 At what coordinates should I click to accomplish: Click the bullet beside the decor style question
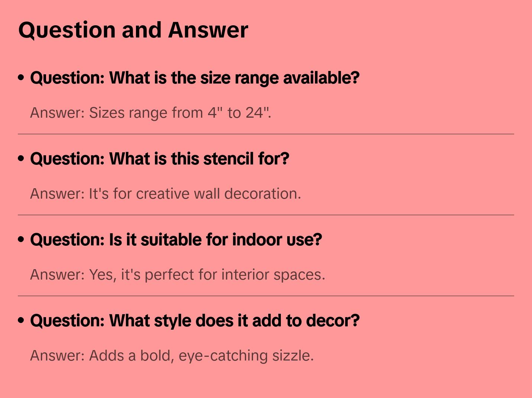(21, 320)
